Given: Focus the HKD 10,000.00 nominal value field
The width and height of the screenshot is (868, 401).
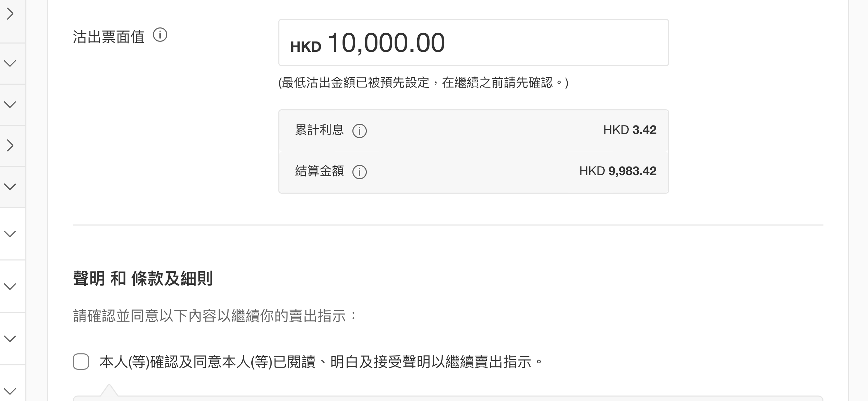Looking at the screenshot, I should [x=473, y=42].
